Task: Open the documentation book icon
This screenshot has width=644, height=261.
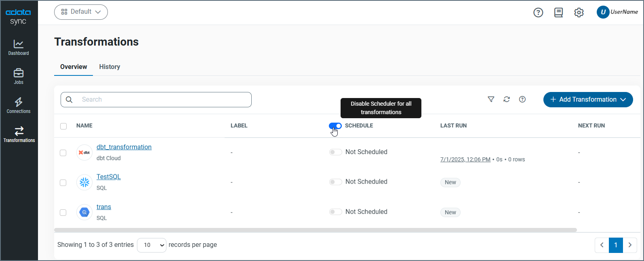Action: (x=558, y=13)
